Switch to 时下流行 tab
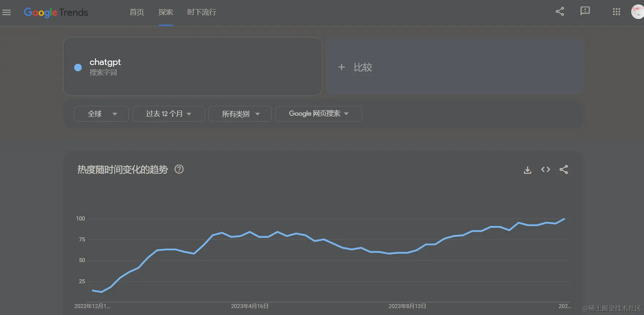The image size is (644, 315). click(x=202, y=12)
